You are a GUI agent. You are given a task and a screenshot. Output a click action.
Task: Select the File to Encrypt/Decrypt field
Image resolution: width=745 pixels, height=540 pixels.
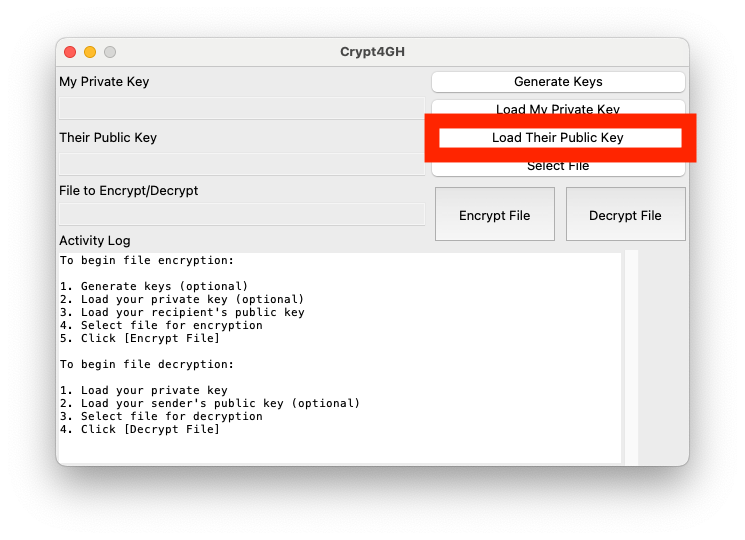241,214
